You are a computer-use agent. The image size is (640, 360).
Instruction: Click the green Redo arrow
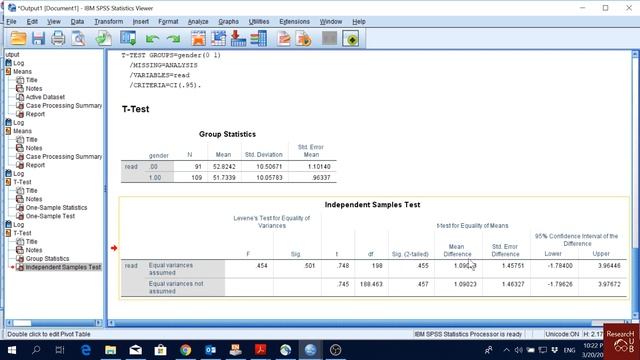tap(173, 39)
